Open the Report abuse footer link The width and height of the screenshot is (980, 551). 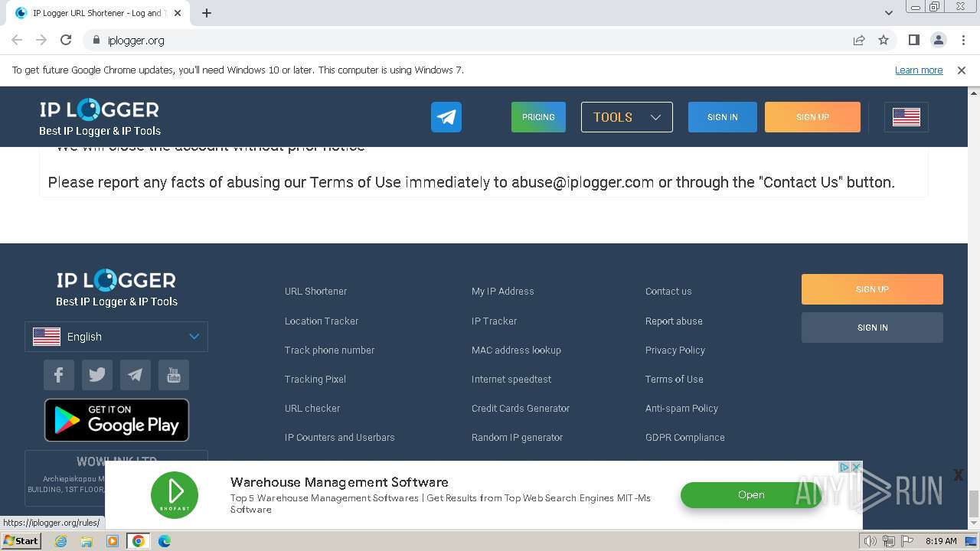click(x=674, y=321)
